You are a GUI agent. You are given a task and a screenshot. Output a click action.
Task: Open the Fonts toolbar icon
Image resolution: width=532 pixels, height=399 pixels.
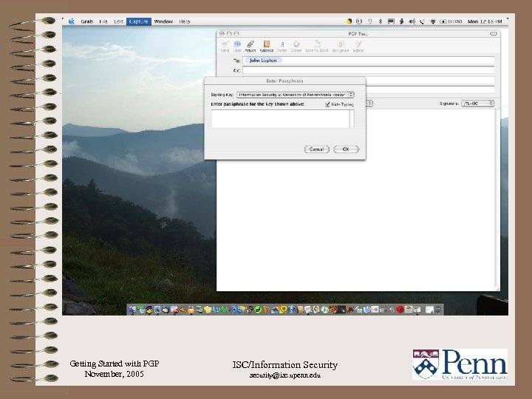(282, 46)
